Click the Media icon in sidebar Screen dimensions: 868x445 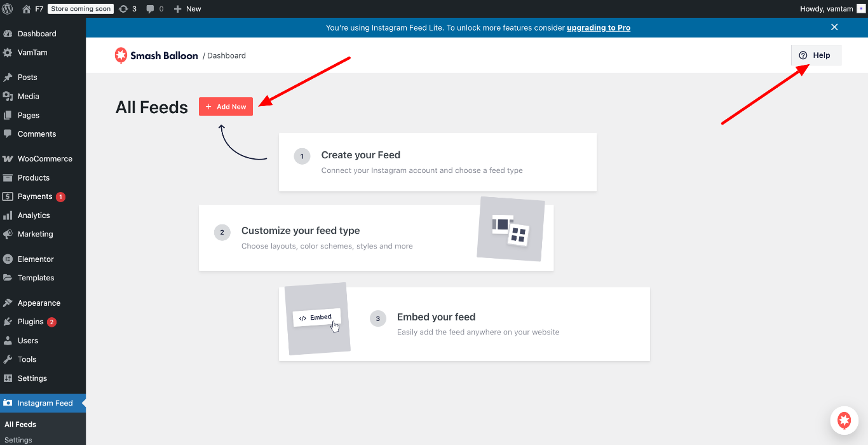point(8,97)
